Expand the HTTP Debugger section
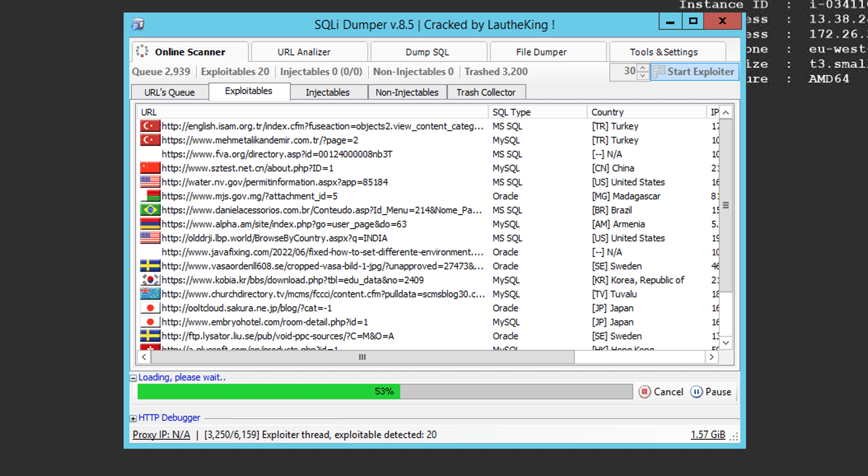Image resolution: width=868 pixels, height=476 pixels. [133, 418]
